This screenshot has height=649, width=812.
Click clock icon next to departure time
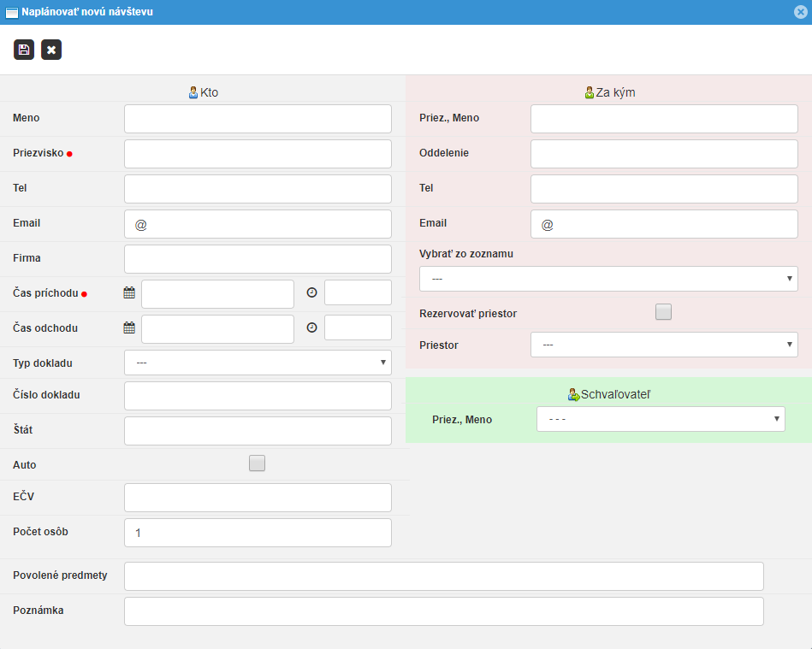click(x=311, y=327)
